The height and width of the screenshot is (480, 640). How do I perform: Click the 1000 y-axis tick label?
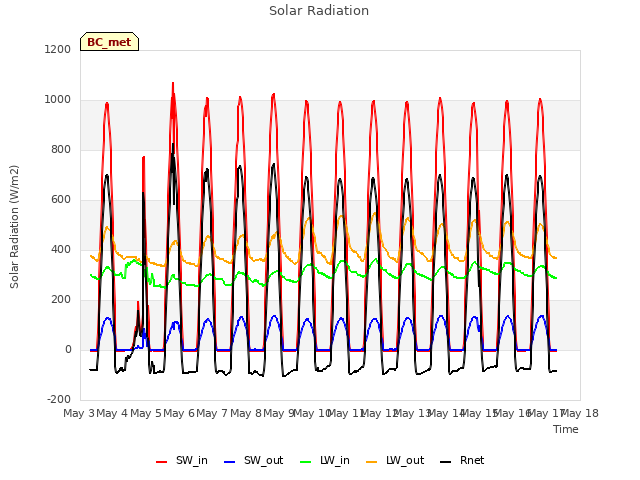[58, 100]
